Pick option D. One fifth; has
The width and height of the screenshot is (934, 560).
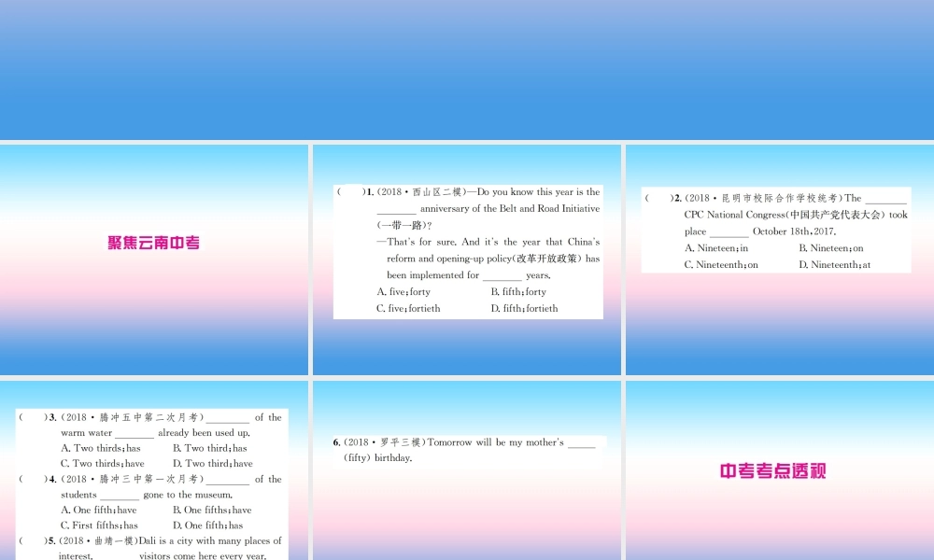tap(208, 525)
